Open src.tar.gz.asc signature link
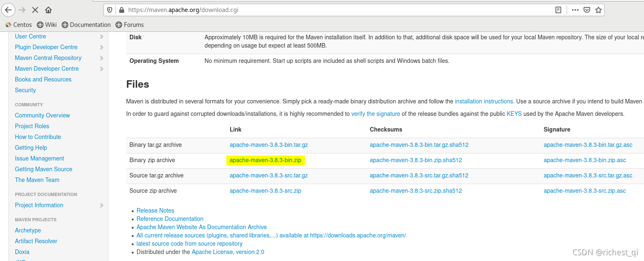 pos(588,175)
